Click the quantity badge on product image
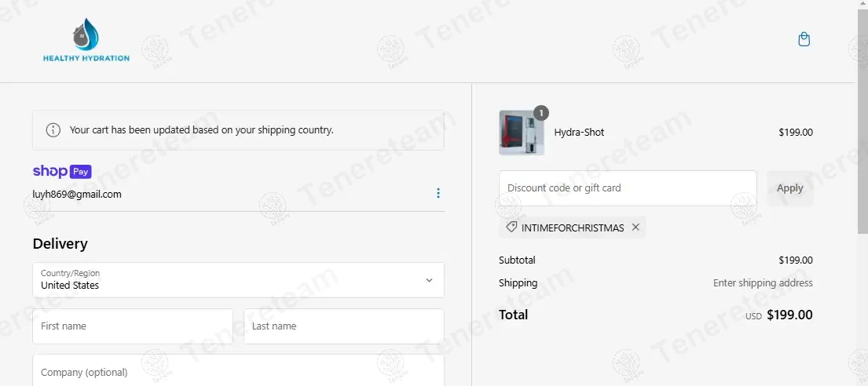The image size is (868, 386). pyautogui.click(x=541, y=113)
